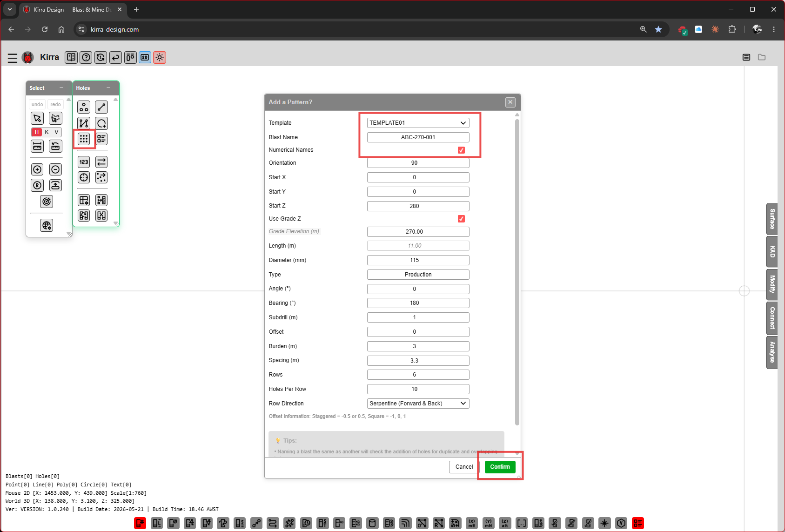Click the help question mark icon
Image resolution: width=785 pixels, height=532 pixels.
pos(86,57)
